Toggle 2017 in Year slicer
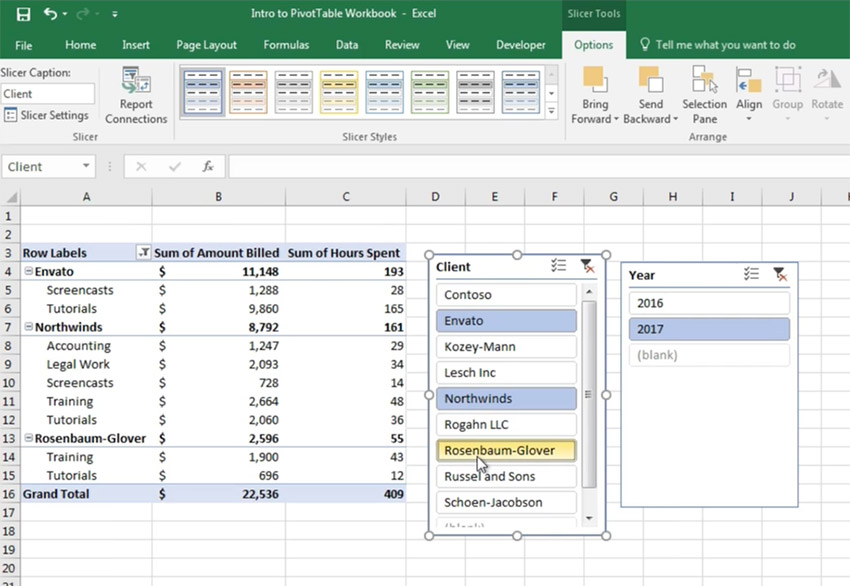 (x=709, y=329)
